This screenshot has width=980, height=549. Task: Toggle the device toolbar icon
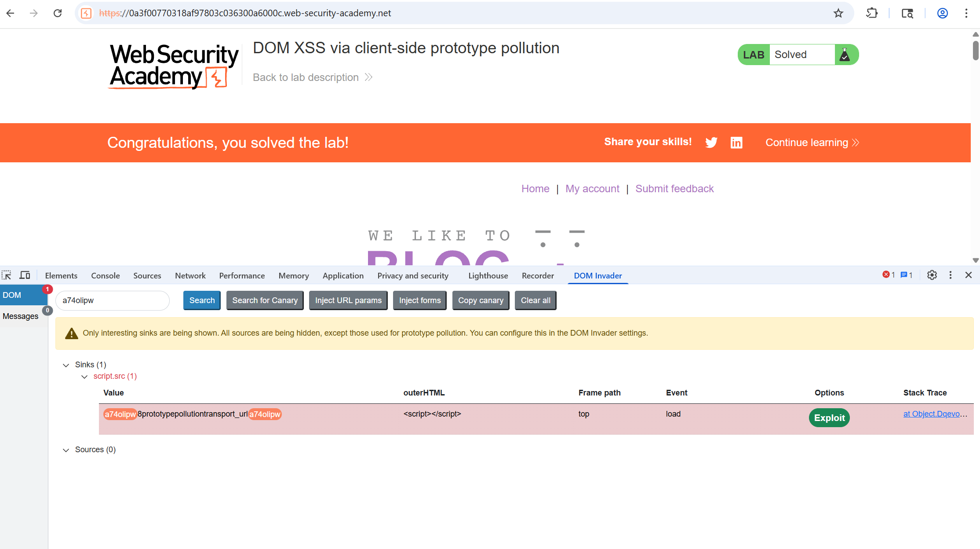point(25,275)
